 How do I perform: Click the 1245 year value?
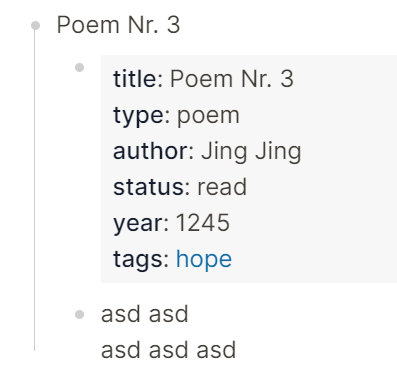click(203, 223)
